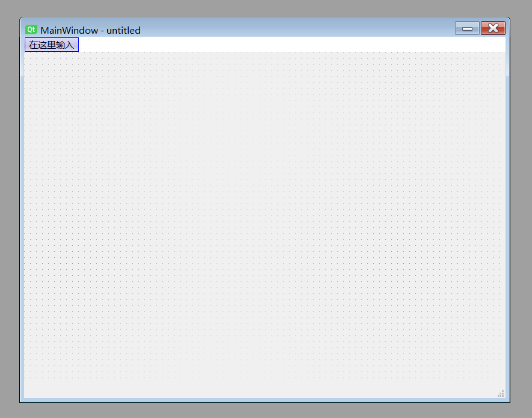Click the top-right corner of the dotted grid
This screenshot has height=418, width=532.
coord(503,54)
